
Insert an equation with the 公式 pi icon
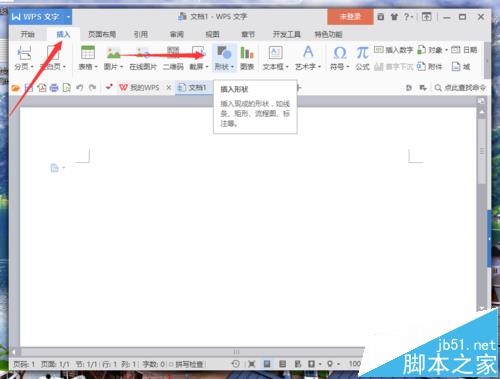point(362,53)
